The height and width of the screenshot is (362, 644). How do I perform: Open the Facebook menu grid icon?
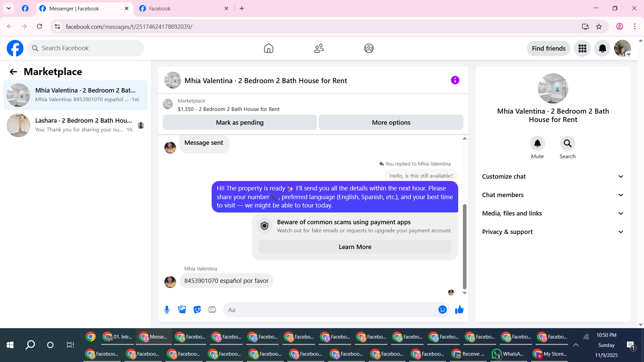[582, 49]
